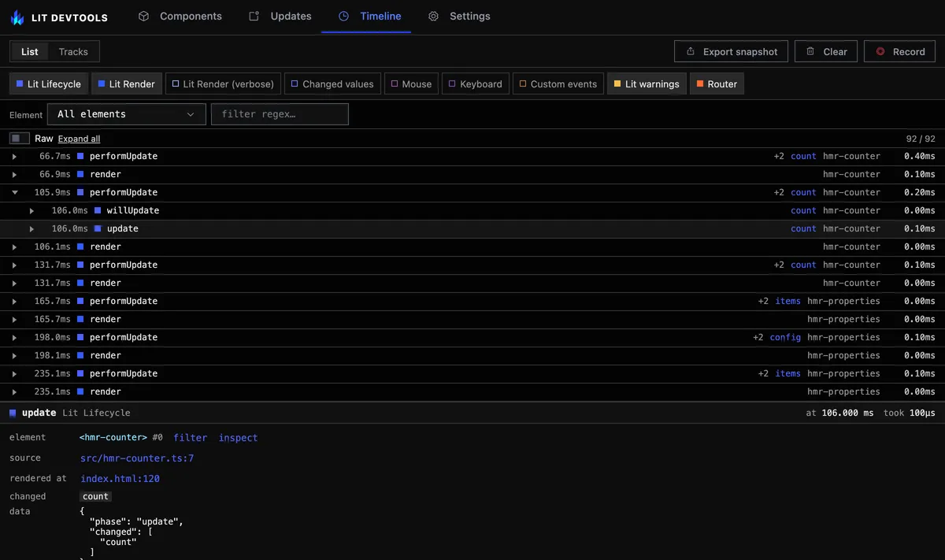Click the Components tab cube icon
Screen dimensions: 945x560
click(143, 16)
